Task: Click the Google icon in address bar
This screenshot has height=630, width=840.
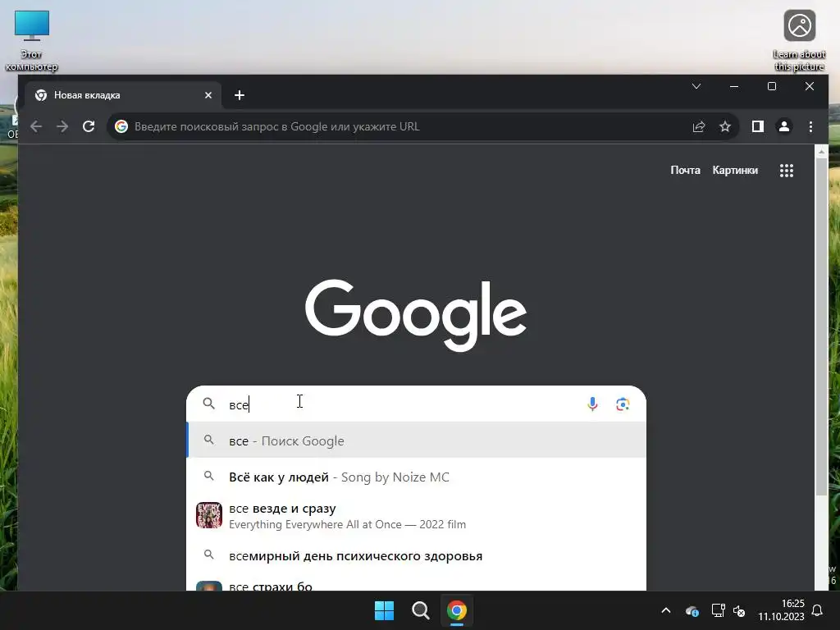Action: click(x=121, y=126)
